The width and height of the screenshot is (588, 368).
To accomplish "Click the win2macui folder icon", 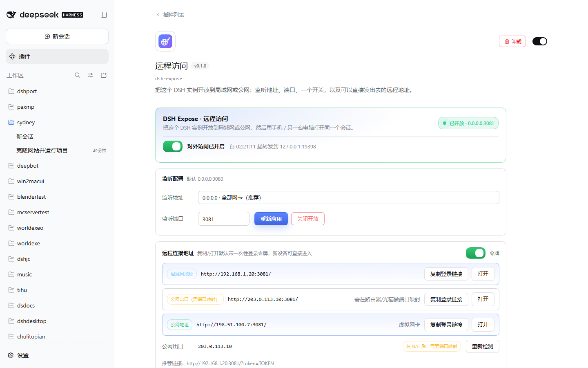I will coord(11,181).
